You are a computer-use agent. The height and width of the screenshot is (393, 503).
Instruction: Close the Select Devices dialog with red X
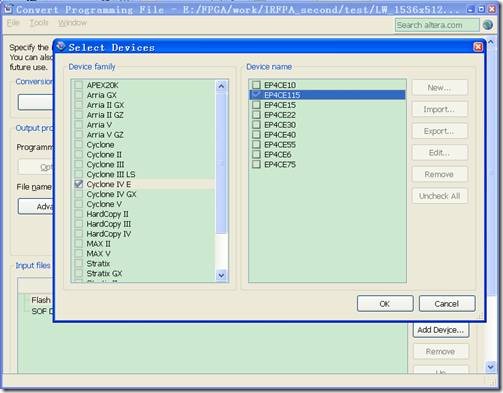[x=478, y=47]
